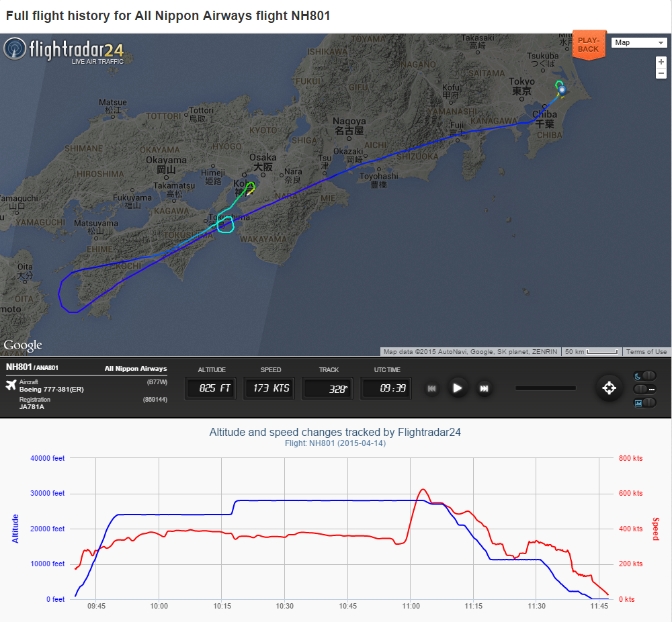Screen dimensions: 672x622
Task: Click the Osaka city label on map
Action: [263, 162]
